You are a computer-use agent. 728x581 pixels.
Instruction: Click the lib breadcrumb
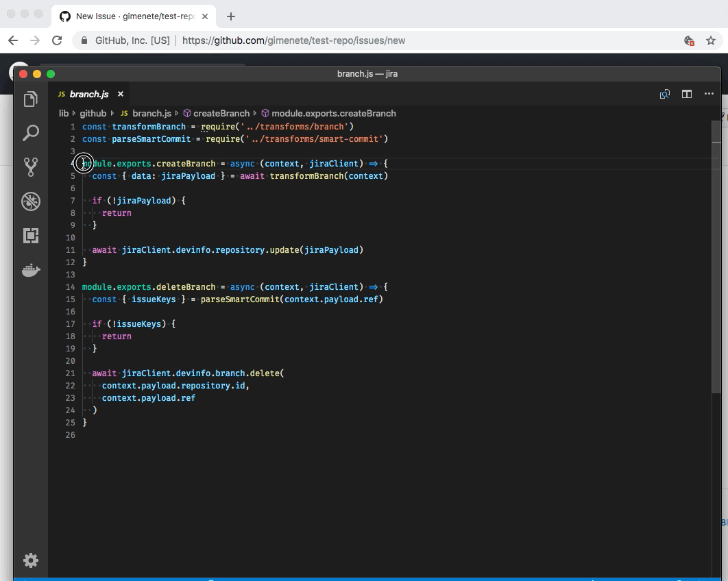[64, 113]
